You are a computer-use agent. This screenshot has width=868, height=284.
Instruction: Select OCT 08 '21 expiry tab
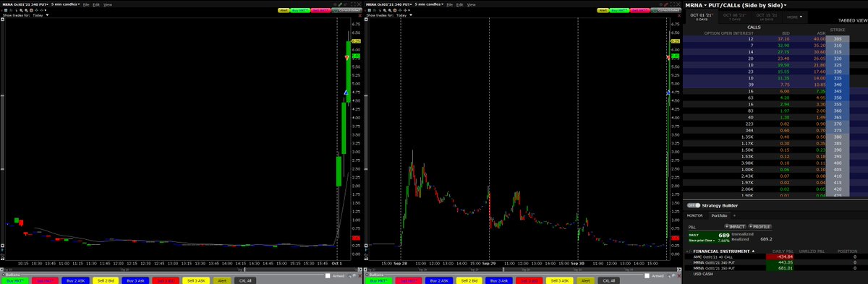point(735,16)
